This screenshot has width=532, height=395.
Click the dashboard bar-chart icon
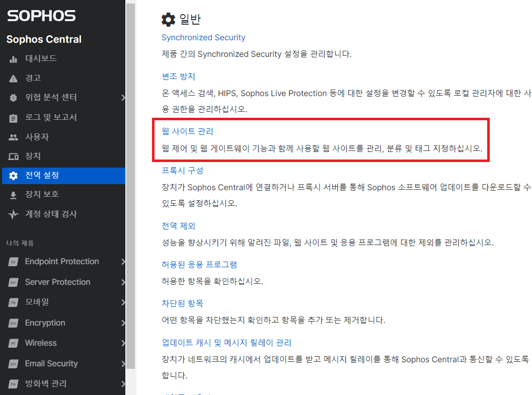click(x=13, y=59)
